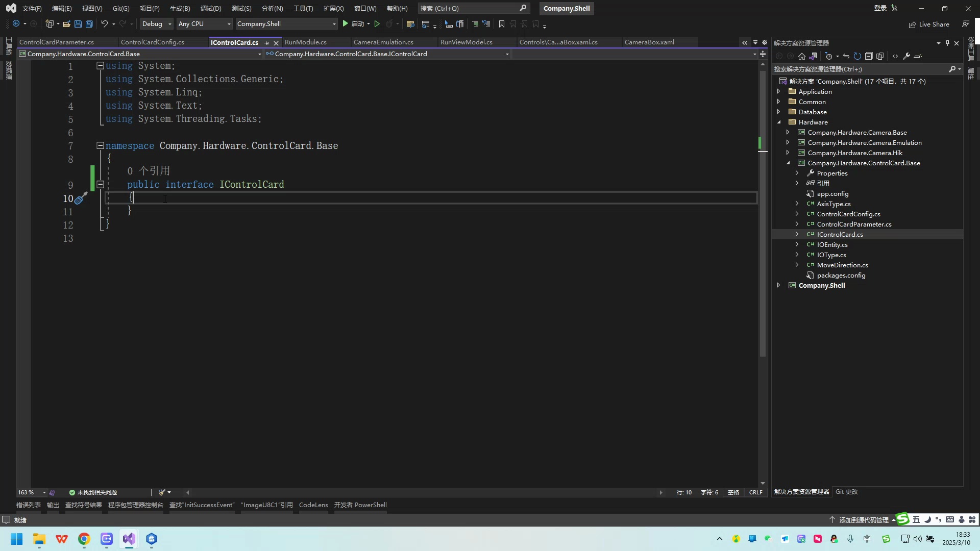Refresh the Solution Explorer

point(858,56)
